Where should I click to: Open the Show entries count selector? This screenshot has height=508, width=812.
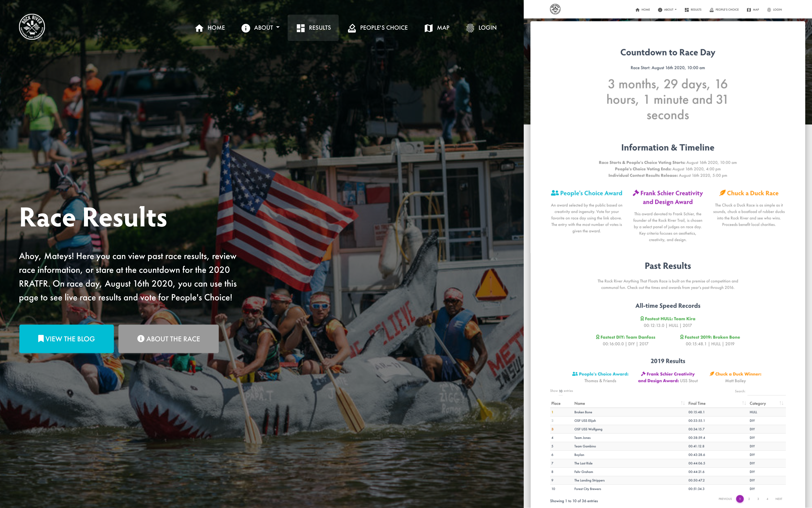click(561, 391)
